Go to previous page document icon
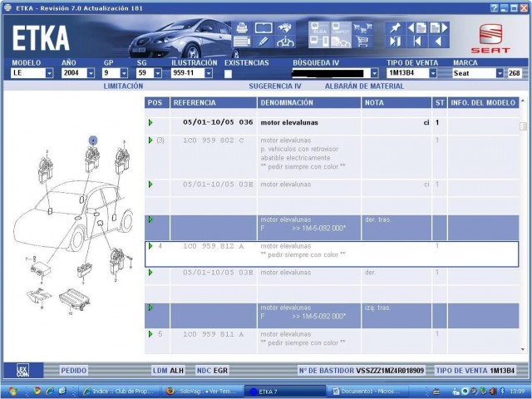 (417, 27)
